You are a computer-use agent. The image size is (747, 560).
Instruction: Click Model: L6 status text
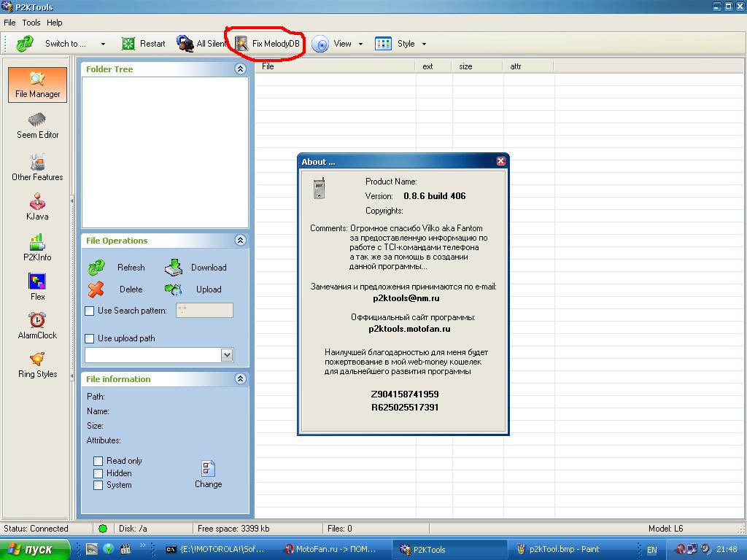(665, 529)
